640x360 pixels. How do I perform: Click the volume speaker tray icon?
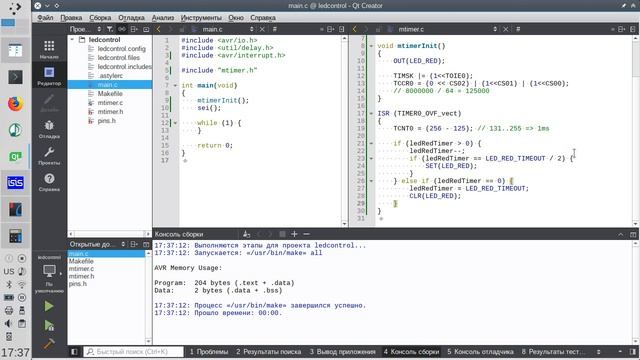(9, 324)
